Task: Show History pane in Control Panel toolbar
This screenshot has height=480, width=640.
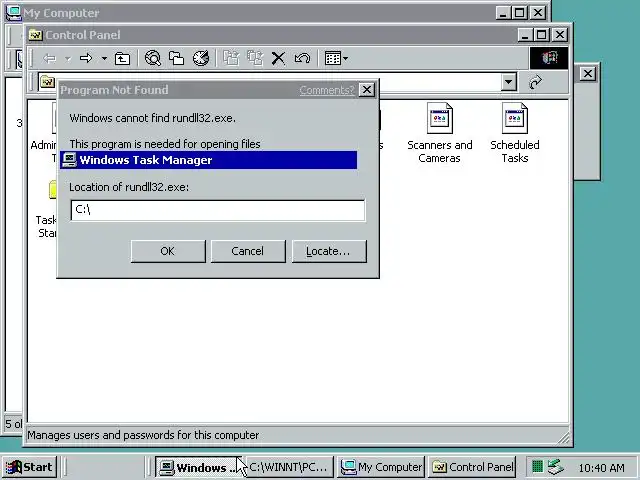Action: click(201, 58)
